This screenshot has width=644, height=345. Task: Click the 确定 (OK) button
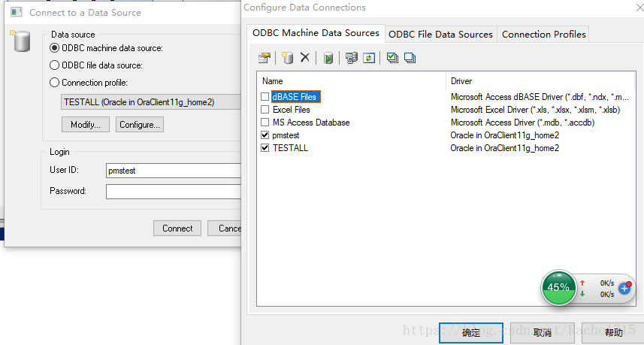471,333
